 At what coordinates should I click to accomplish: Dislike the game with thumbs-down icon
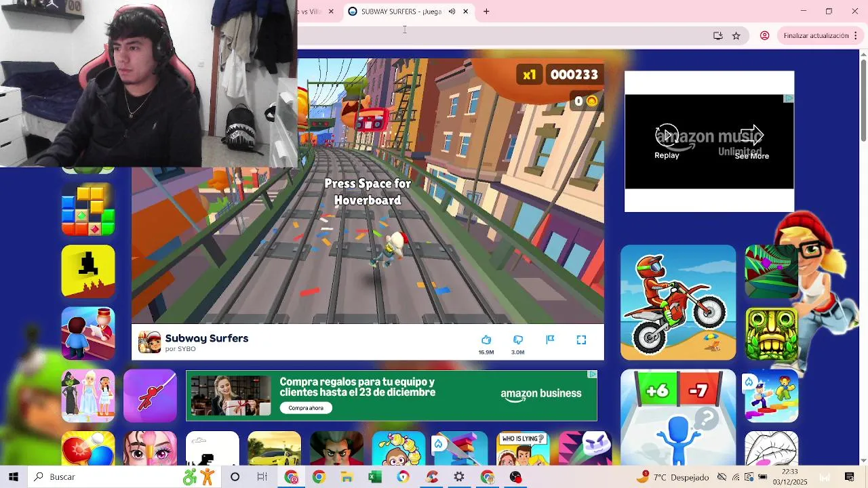click(518, 340)
